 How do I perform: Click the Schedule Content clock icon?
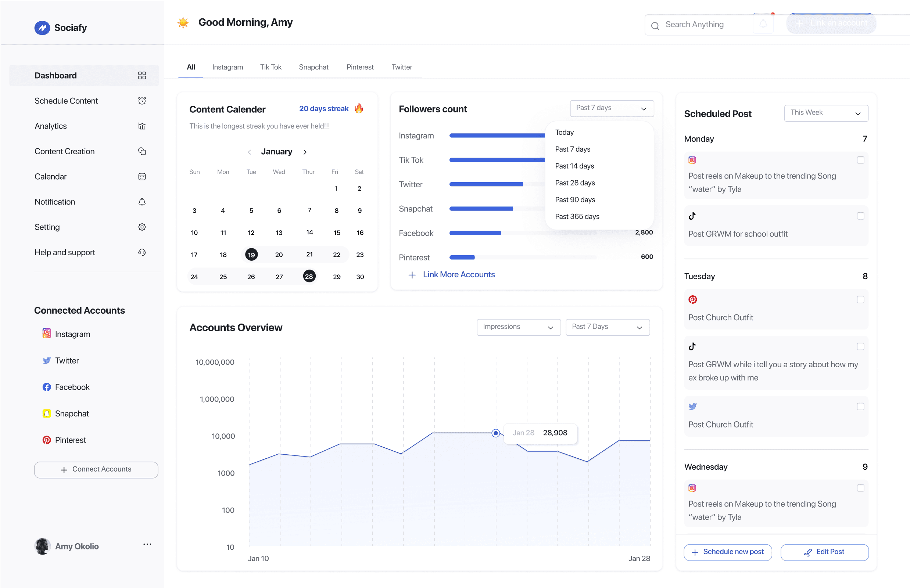[142, 101]
